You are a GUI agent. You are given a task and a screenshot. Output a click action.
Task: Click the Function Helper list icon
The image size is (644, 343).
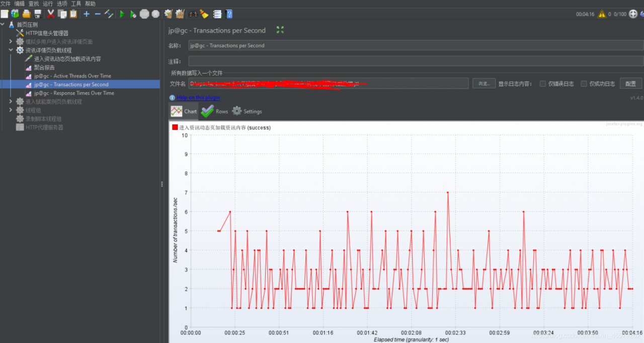click(217, 14)
